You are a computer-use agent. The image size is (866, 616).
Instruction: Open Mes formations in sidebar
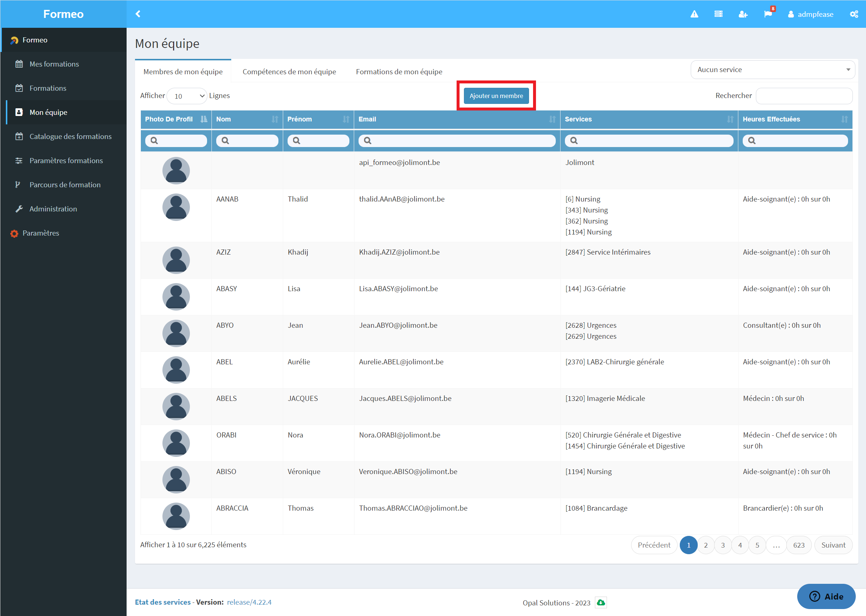click(x=63, y=64)
